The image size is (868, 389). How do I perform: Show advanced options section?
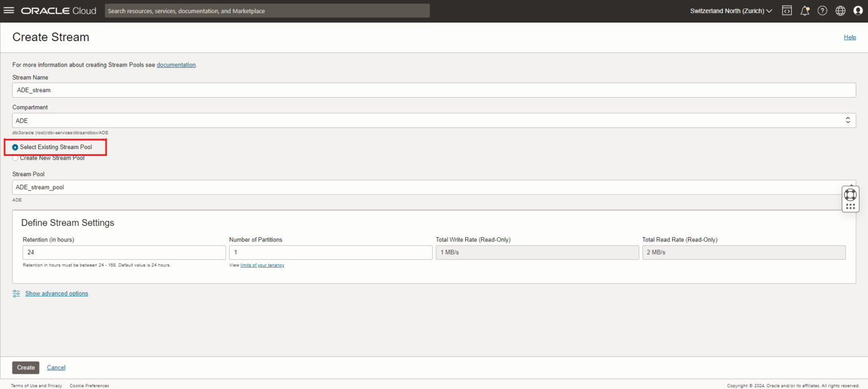pos(57,294)
